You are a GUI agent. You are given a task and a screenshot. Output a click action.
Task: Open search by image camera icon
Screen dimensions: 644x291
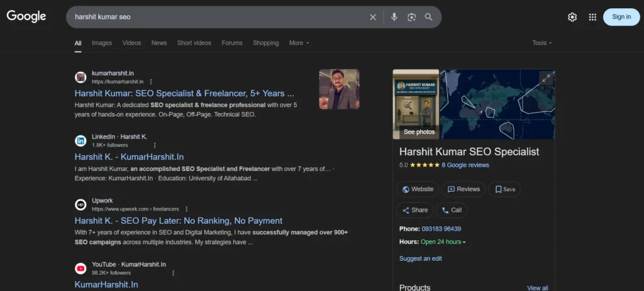411,17
